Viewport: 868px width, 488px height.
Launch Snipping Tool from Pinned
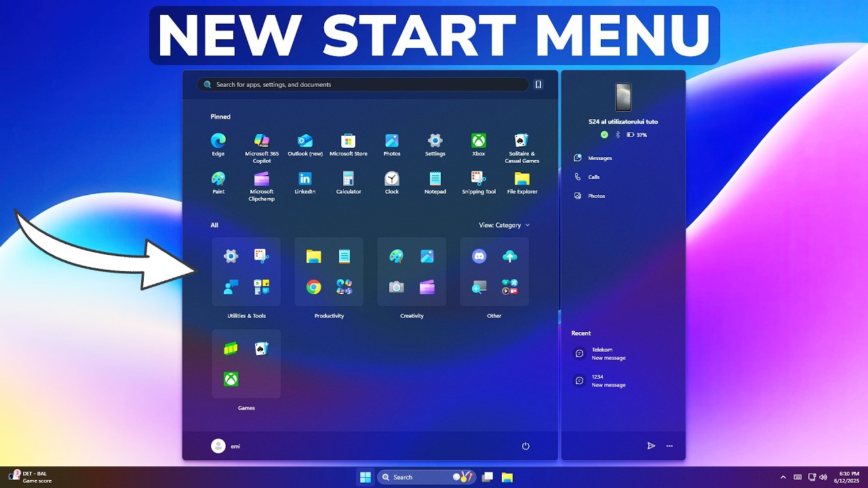pyautogui.click(x=479, y=182)
